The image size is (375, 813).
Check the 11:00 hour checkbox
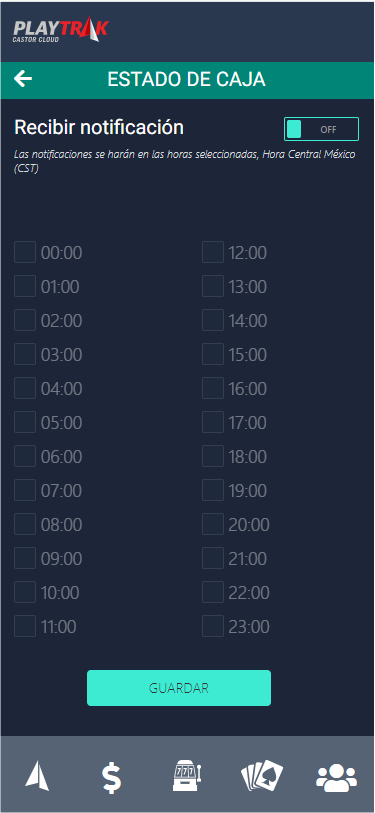(25, 626)
